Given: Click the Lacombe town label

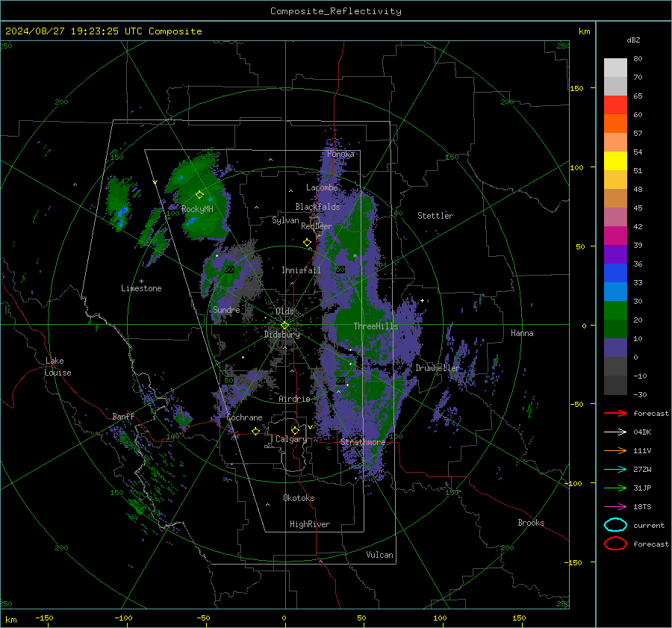Looking at the screenshot, I should point(322,187).
